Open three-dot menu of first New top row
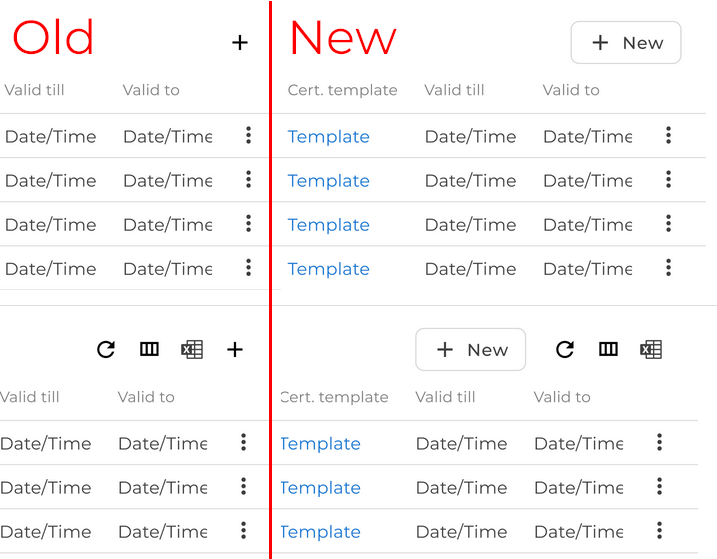 coord(669,135)
